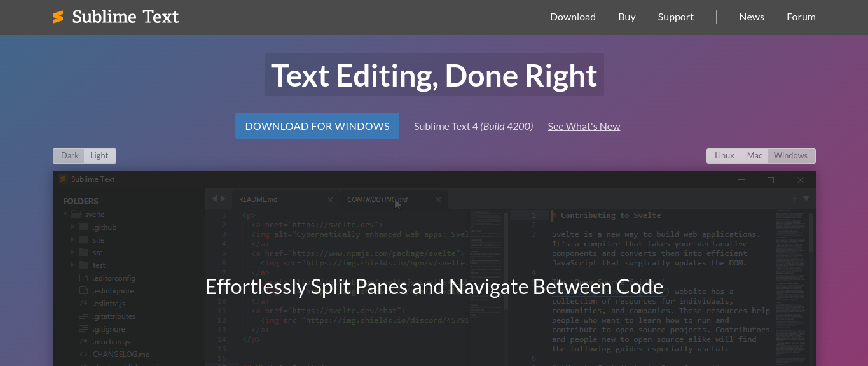Viewport: 868px width, 366px height.
Task: Click the previous-tab left arrow
Action: point(214,199)
